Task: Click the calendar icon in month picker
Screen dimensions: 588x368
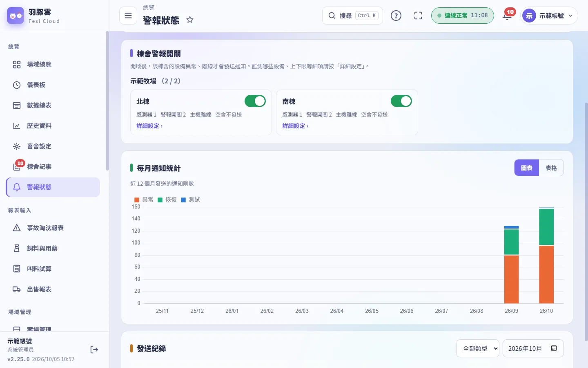Action: tap(554, 348)
